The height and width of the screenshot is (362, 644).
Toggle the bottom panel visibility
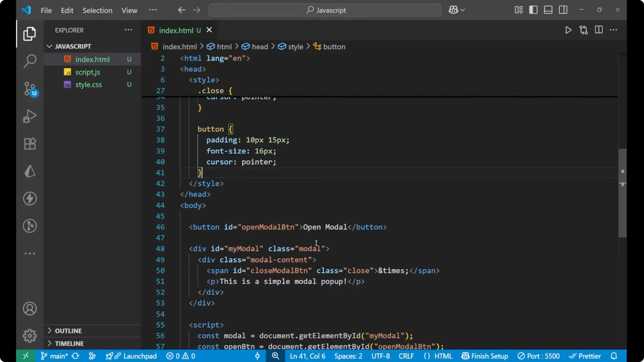pyautogui.click(x=548, y=10)
